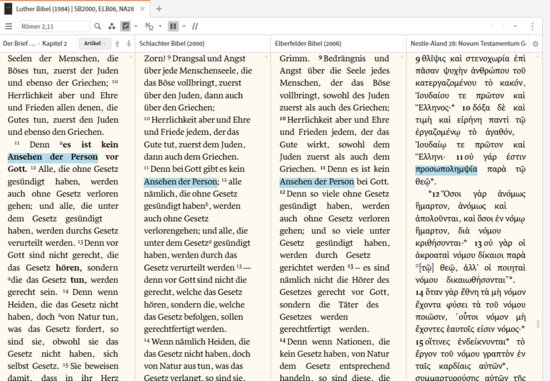This screenshot has height=381, width=550.
Task: Click the Greek word 'θλῖψις' in verse 9
Action: coord(434,59)
